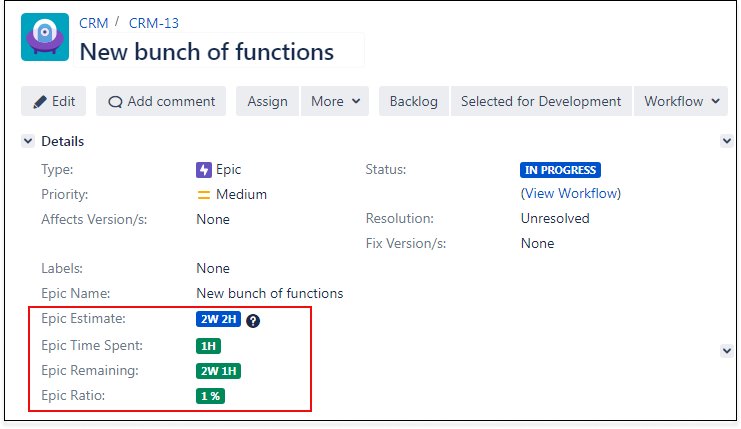Viewport: 741px width, 429px height.
Task: Click the Edit pencil button
Action: pyautogui.click(x=54, y=101)
